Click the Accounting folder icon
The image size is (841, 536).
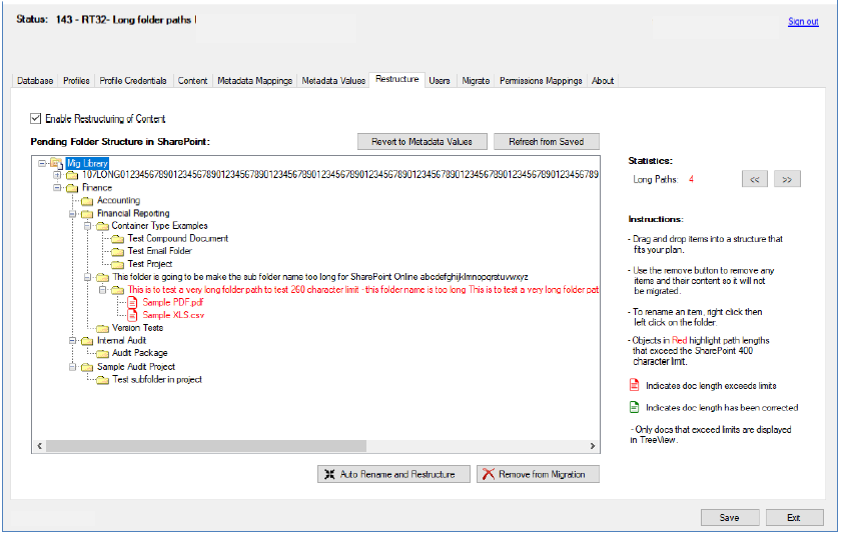click(88, 200)
